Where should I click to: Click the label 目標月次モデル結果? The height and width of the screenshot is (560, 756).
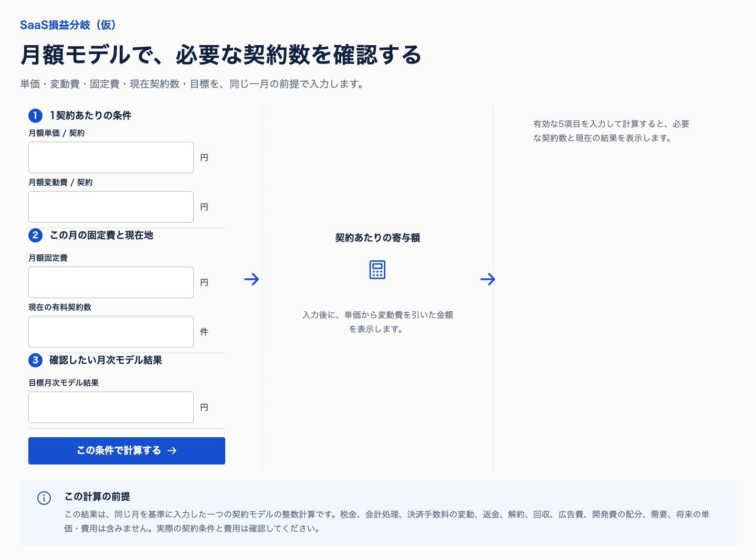pyautogui.click(x=64, y=383)
